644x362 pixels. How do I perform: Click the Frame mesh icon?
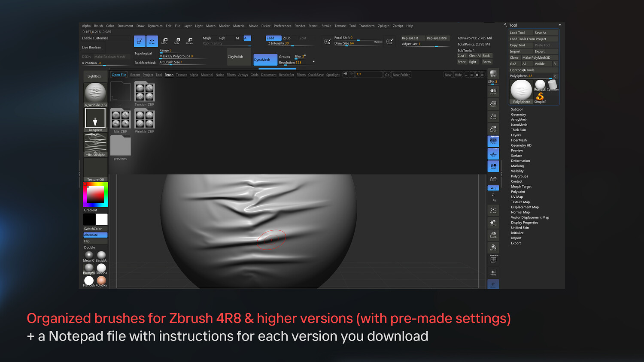tap(493, 210)
